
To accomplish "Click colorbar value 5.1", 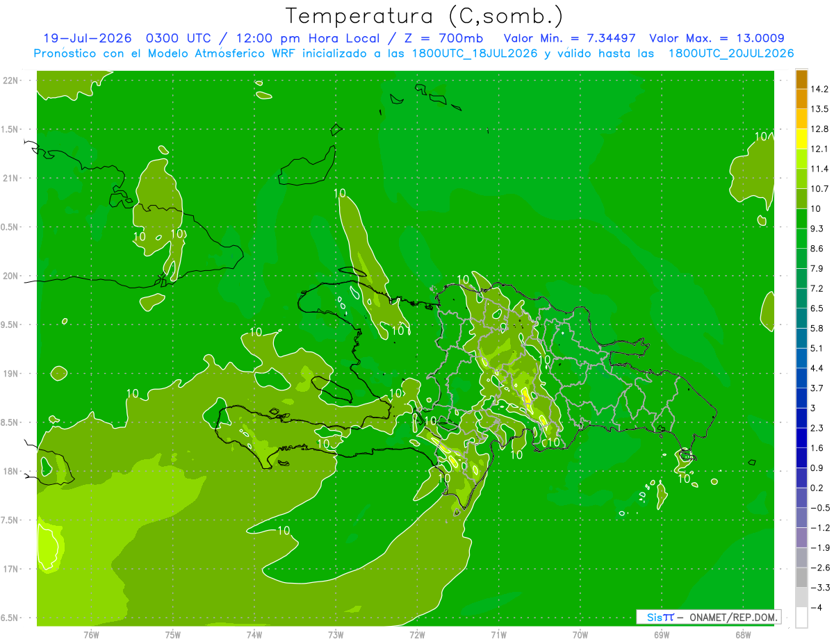I will [817, 348].
